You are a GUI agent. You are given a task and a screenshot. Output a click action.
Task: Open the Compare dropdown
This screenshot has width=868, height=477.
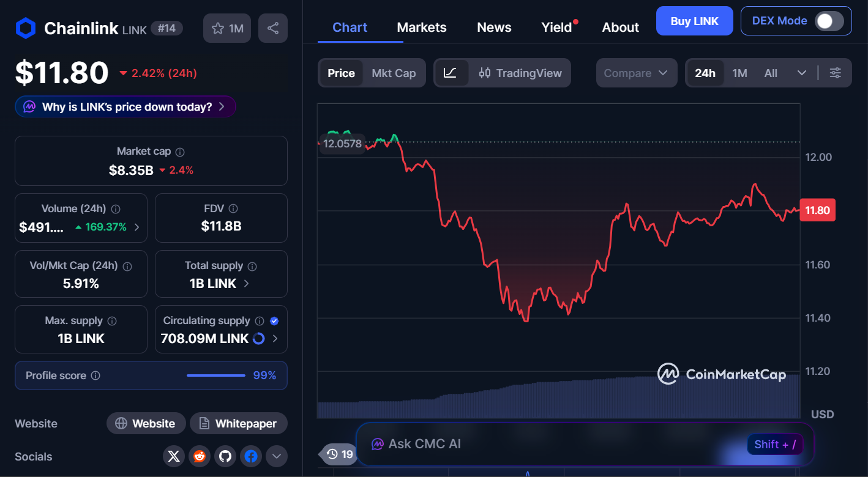click(636, 73)
